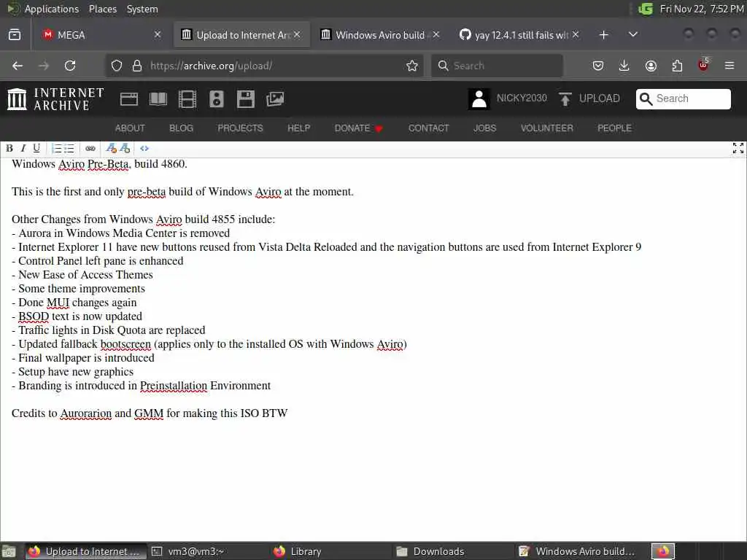
Task: Expand editor to fullscreen
Action: [x=738, y=148]
